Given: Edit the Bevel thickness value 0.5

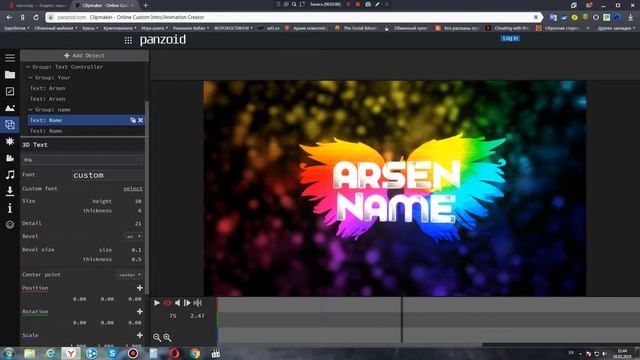Looking at the screenshot, I should [136, 259].
